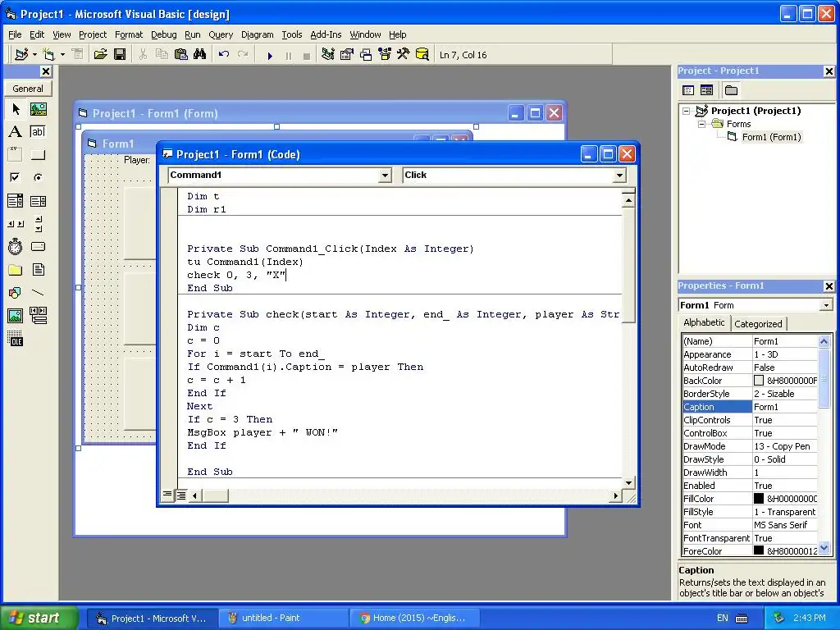The height and width of the screenshot is (630, 840).
Task: Select the Pointer tool in toolbox
Action: pos(16,109)
